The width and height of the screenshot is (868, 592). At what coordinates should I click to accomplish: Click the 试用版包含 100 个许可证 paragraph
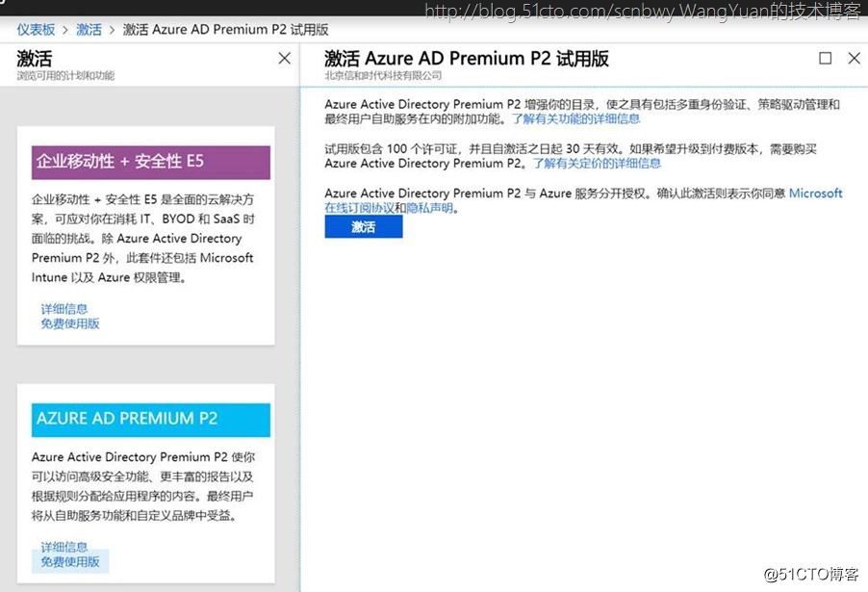pyautogui.click(x=571, y=156)
